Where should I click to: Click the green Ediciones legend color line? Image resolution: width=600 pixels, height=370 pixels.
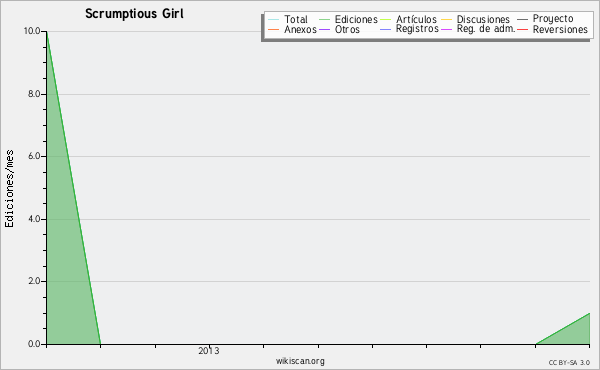(324, 20)
